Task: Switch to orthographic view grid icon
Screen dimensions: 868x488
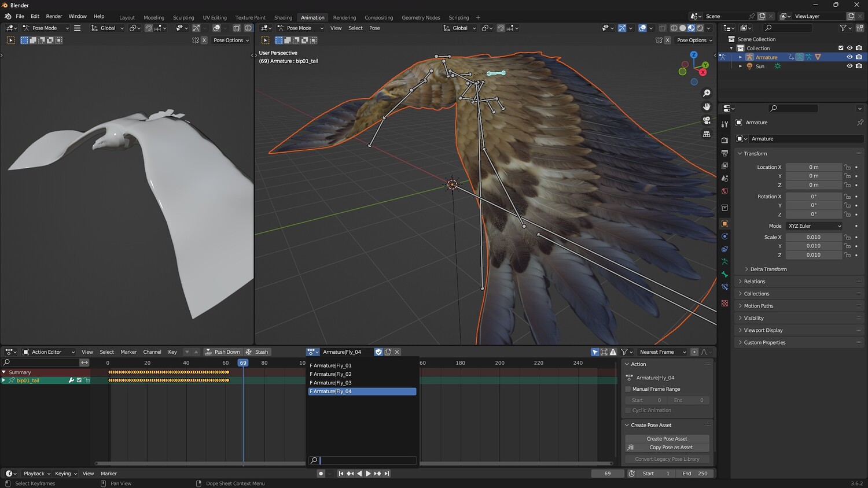Action: click(x=707, y=134)
